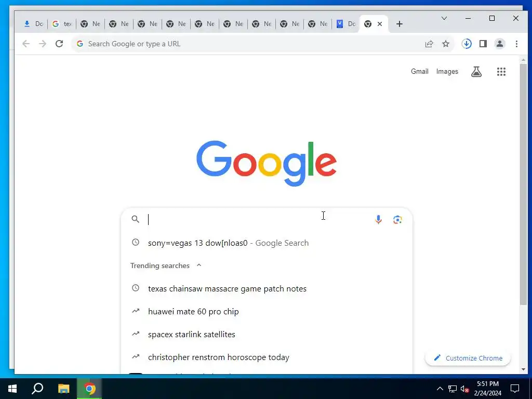Select 'huawei mate 60 pro chip' suggestion
Screen dimensions: 532x399
267,312
